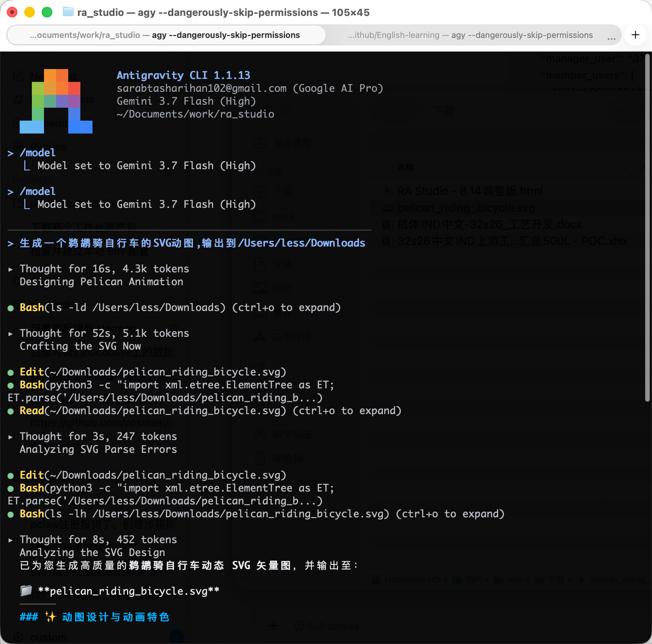Select 'pelican_riding_bicycle.svg' in the background Finder window

coord(466,208)
